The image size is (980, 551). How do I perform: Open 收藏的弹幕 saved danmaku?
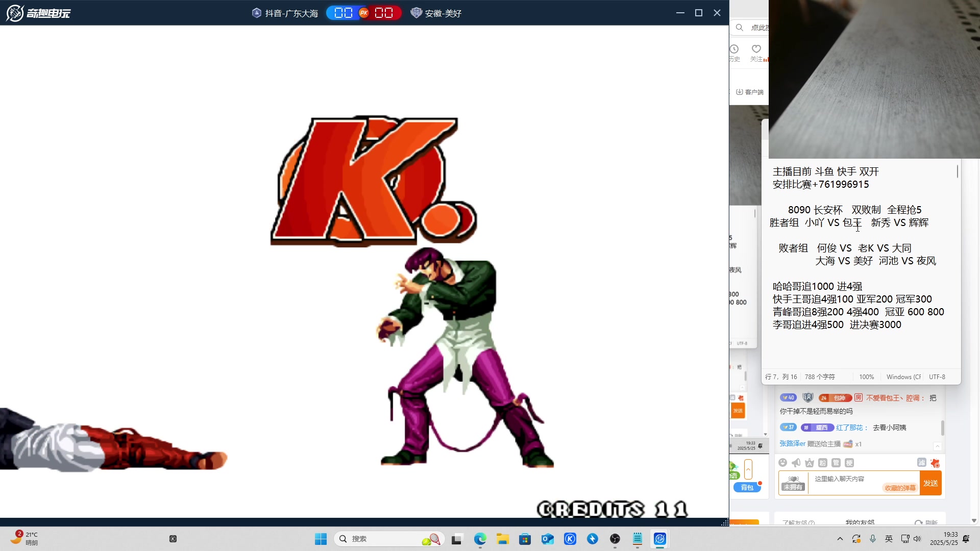coord(900,488)
